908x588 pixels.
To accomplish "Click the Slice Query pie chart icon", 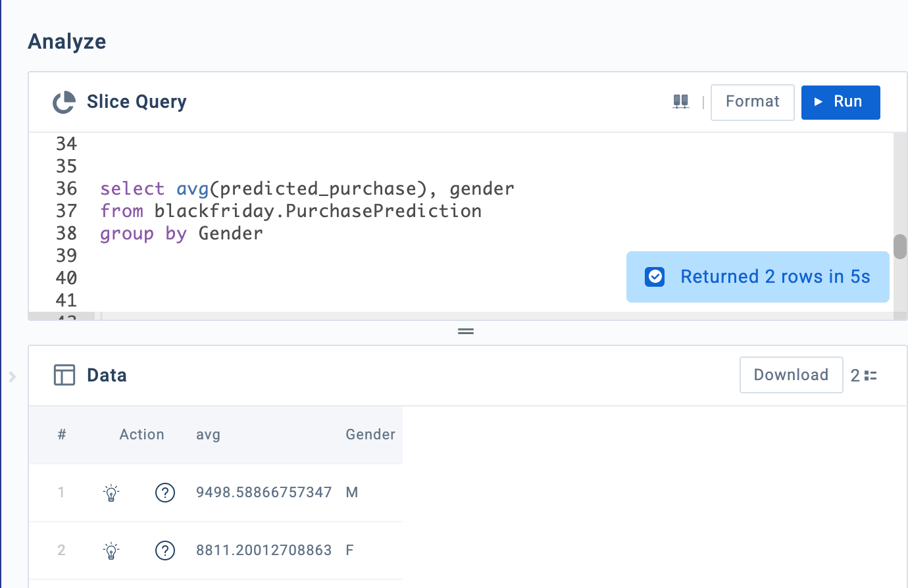I will coord(64,102).
